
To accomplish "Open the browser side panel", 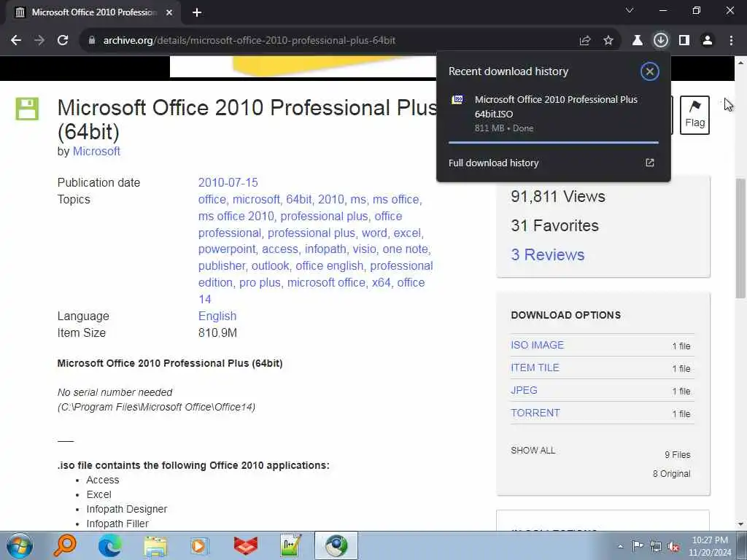I will click(684, 41).
